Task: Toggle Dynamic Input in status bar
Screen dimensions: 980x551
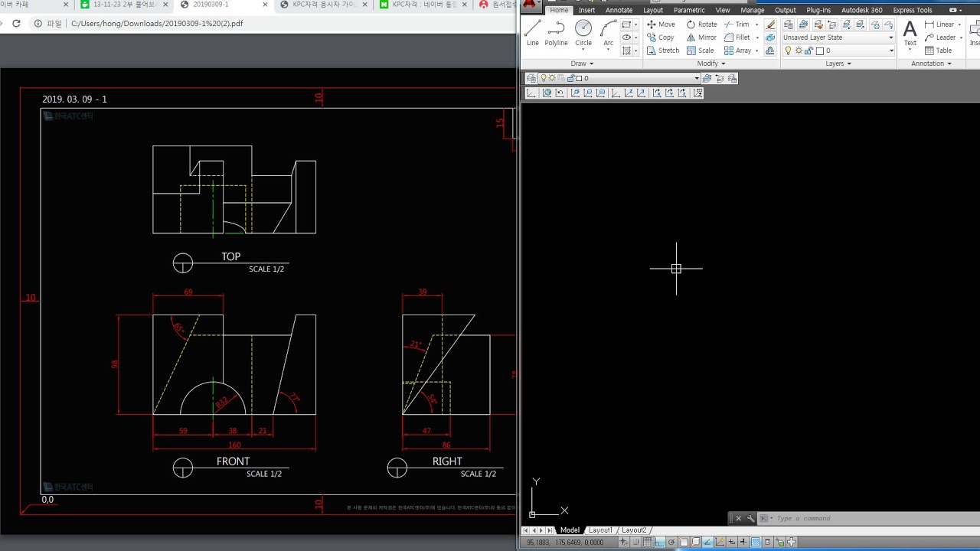Action: [731, 542]
